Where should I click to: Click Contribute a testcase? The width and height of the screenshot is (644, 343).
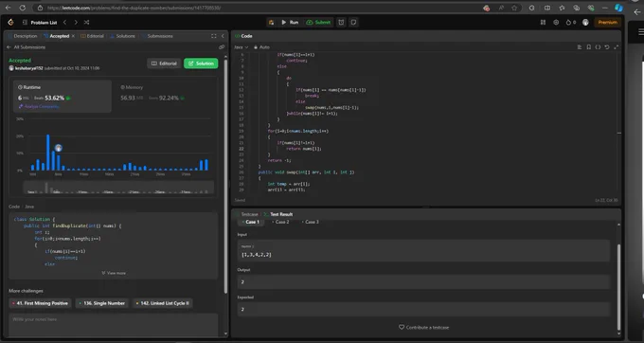[x=424, y=328]
